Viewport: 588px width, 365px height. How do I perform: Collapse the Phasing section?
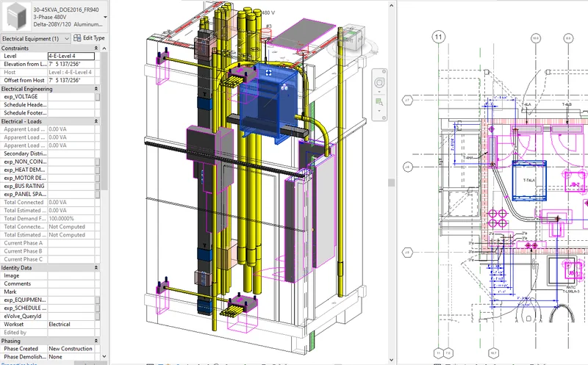point(96,341)
